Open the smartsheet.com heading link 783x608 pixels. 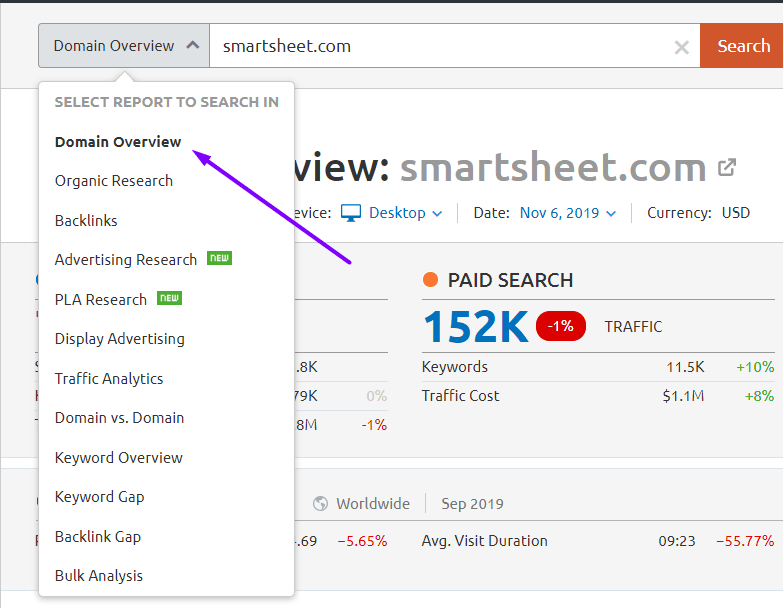click(x=553, y=167)
